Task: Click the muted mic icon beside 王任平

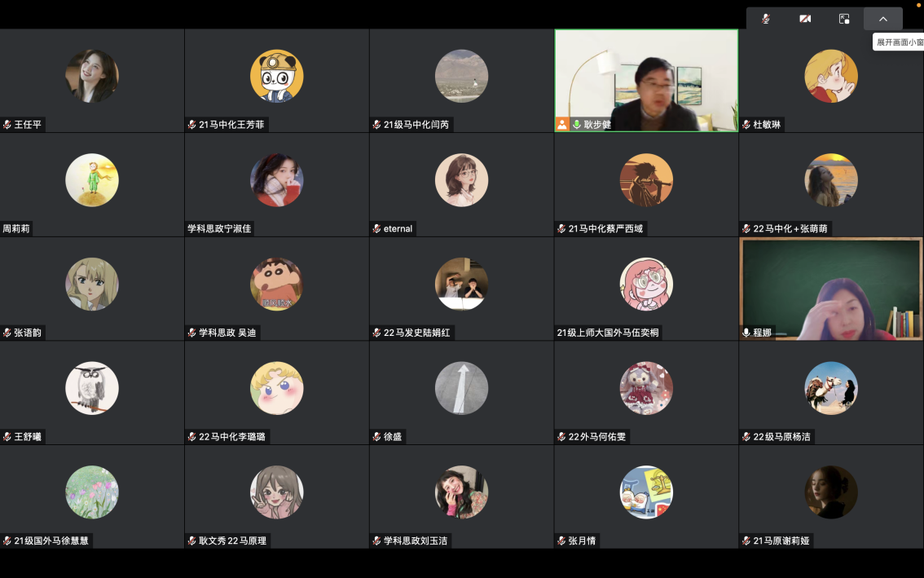Action: tap(7, 125)
